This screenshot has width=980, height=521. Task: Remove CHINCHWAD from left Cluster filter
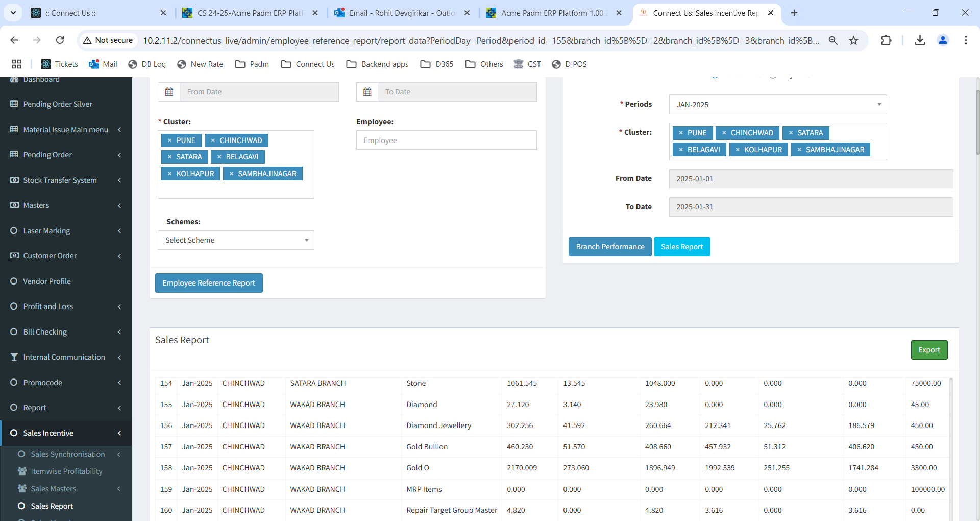pyautogui.click(x=213, y=140)
